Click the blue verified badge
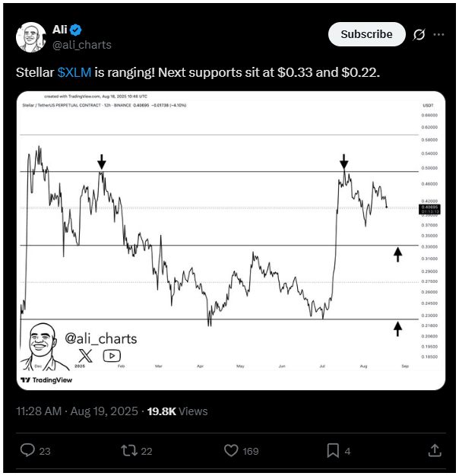459x476 pixels. 75,30
